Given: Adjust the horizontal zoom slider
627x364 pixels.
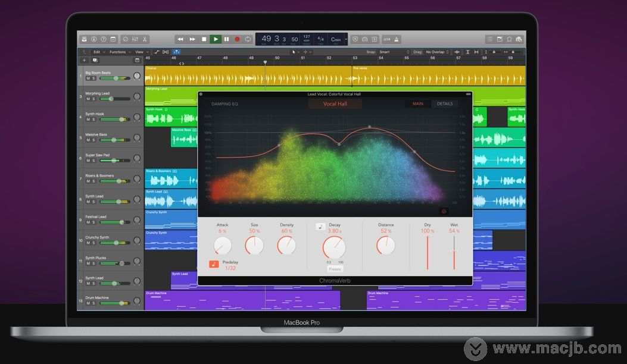Looking at the screenshot, I should (513, 52).
